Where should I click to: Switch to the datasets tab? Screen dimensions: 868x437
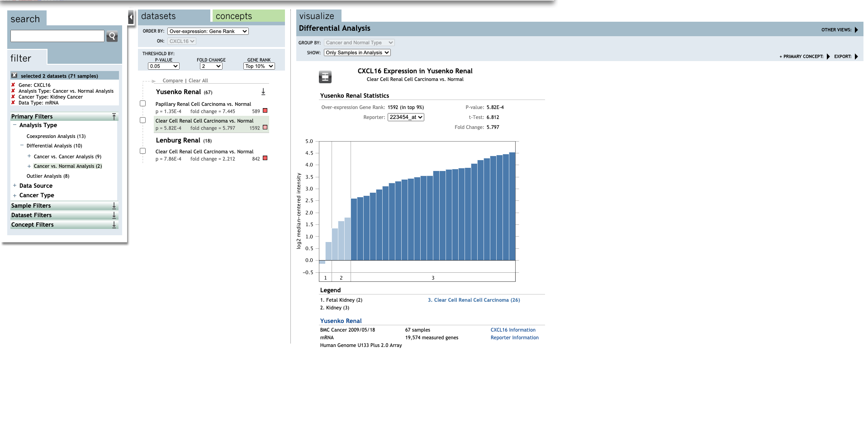coord(174,16)
